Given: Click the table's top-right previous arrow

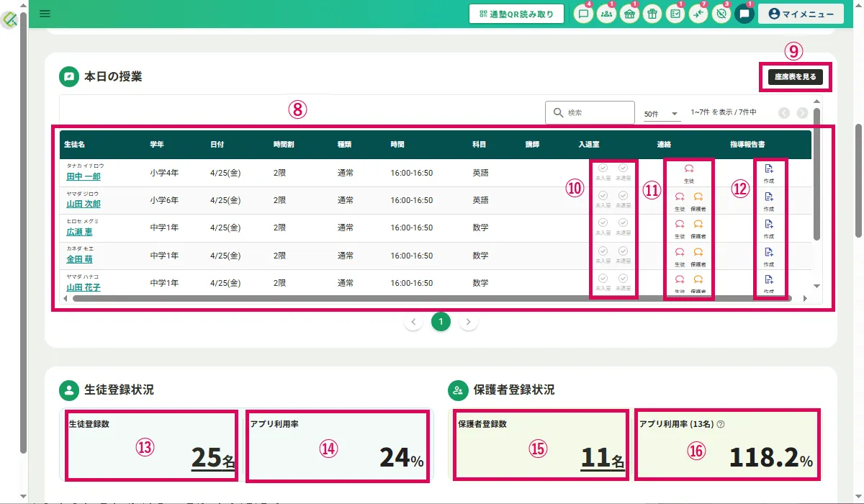Looking at the screenshot, I should 784,113.
